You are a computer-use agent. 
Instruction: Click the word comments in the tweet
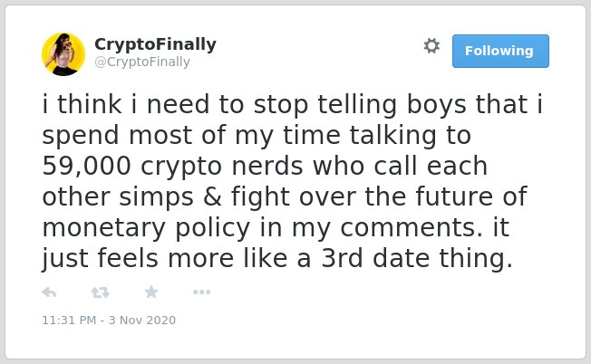[x=412, y=228]
